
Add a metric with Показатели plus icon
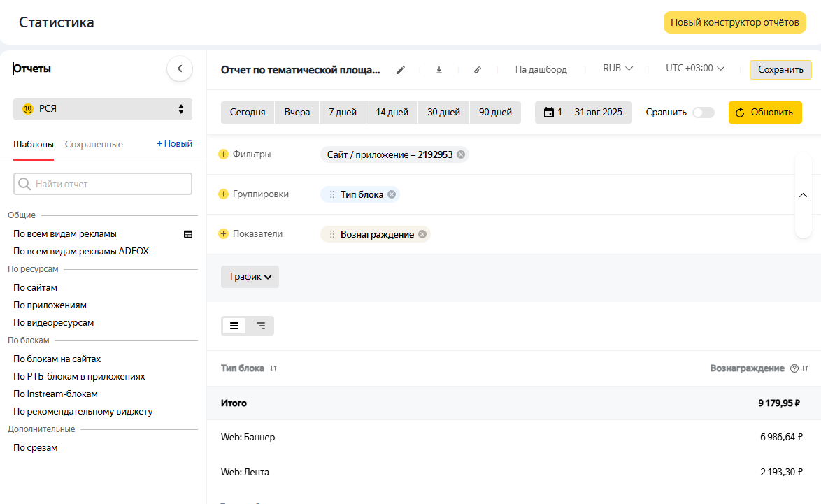click(x=224, y=234)
